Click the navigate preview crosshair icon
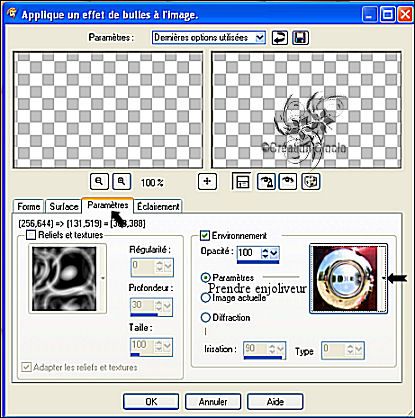The width and height of the screenshot is (415, 418). tap(207, 182)
